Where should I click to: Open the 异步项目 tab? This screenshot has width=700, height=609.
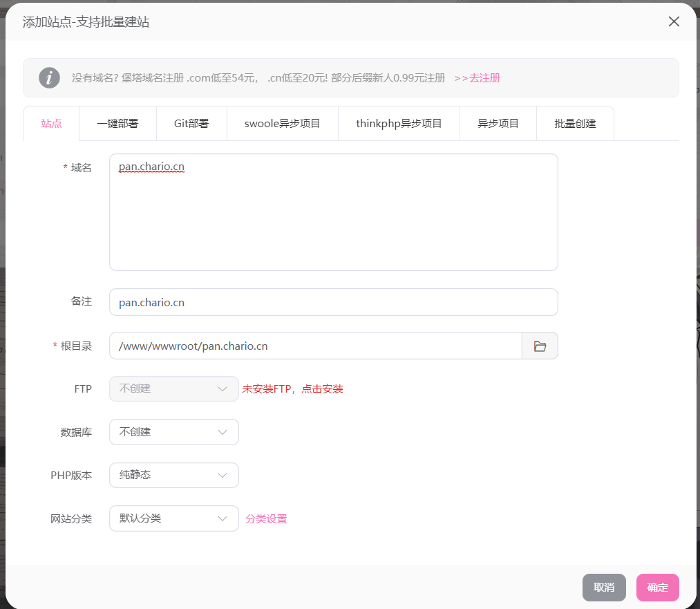pos(498,123)
